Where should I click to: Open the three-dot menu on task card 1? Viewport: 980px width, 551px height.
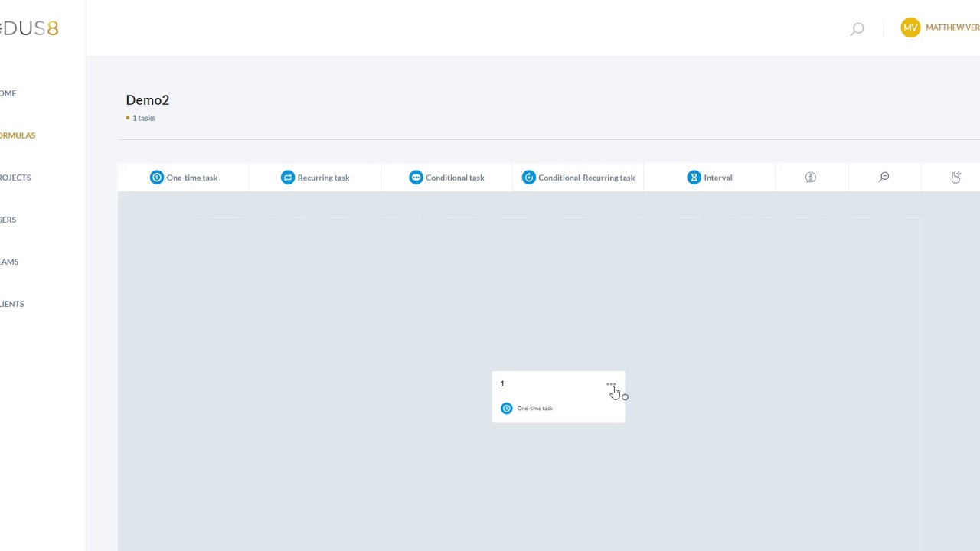tap(611, 384)
